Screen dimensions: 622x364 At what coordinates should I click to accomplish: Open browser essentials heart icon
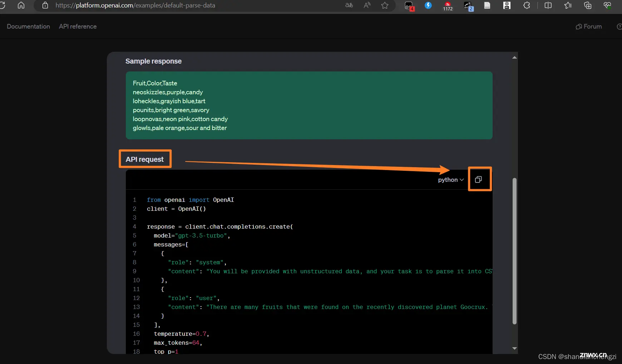click(x=607, y=5)
